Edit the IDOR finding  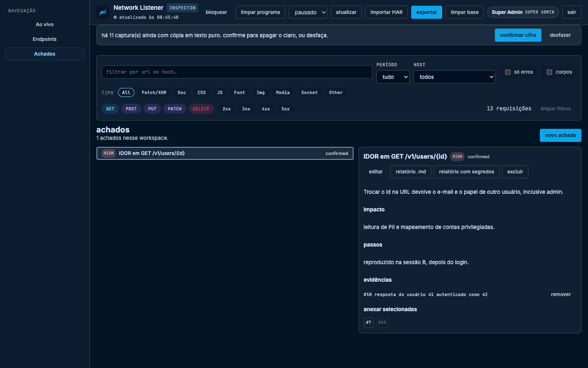click(376, 172)
